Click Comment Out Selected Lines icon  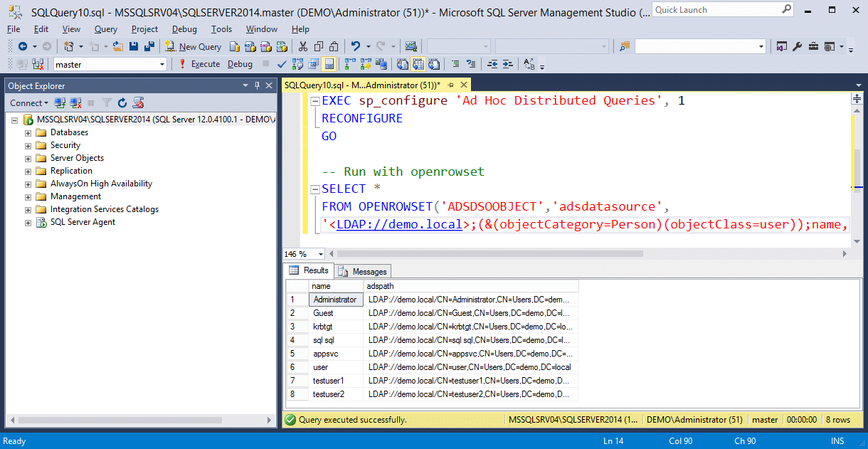[456, 64]
